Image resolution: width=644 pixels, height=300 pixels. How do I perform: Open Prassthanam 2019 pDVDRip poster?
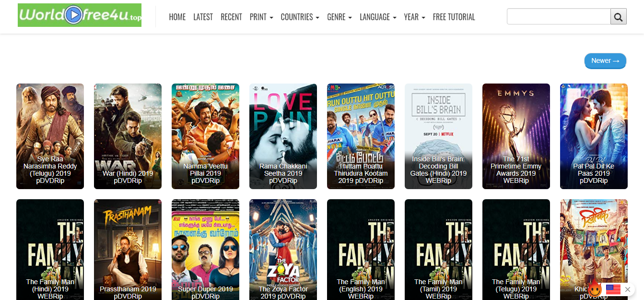[128, 250]
